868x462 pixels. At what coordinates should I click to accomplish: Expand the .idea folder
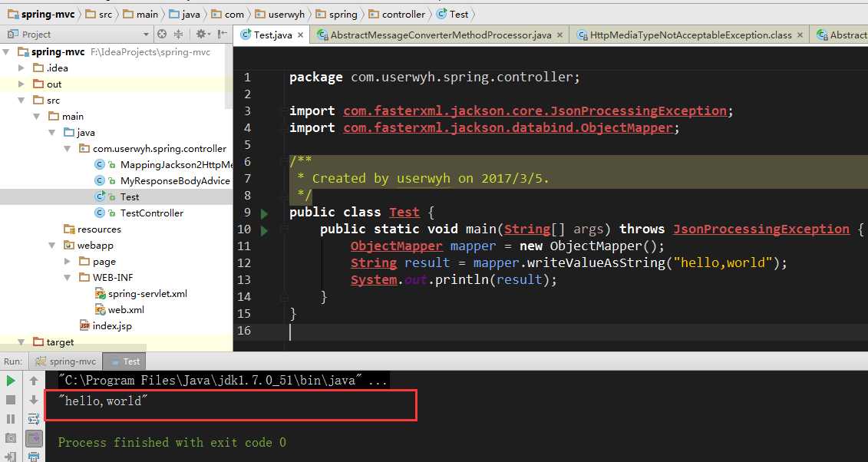pos(21,68)
